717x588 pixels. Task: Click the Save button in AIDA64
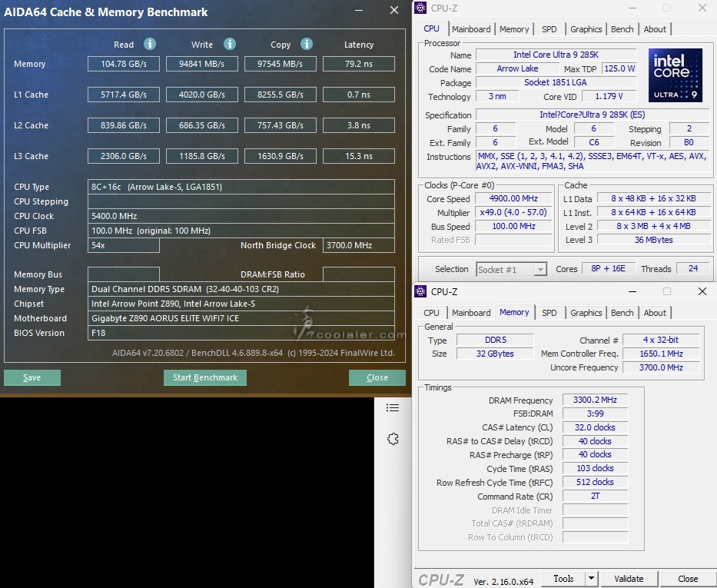pyautogui.click(x=32, y=377)
